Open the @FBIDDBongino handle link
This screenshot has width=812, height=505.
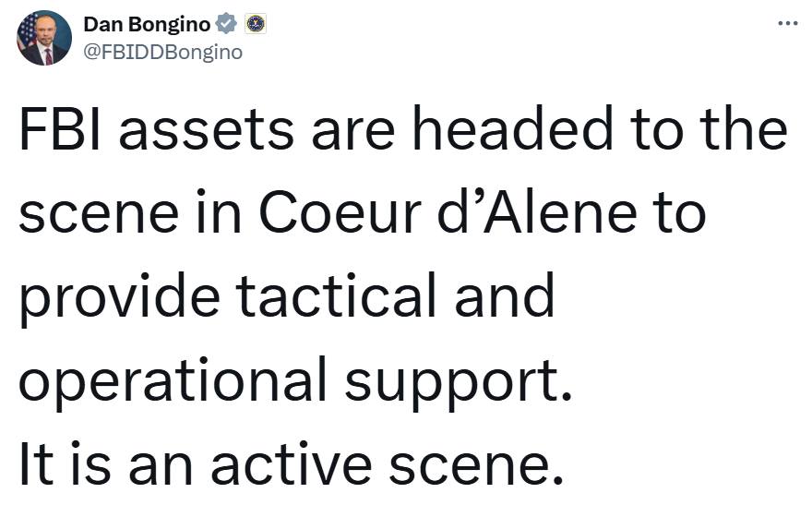pos(162,53)
